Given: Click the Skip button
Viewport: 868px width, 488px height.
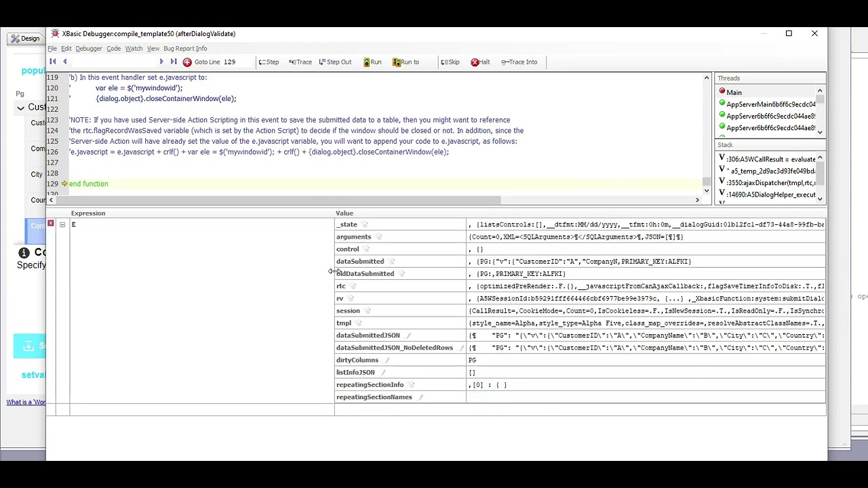Looking at the screenshot, I should [450, 62].
